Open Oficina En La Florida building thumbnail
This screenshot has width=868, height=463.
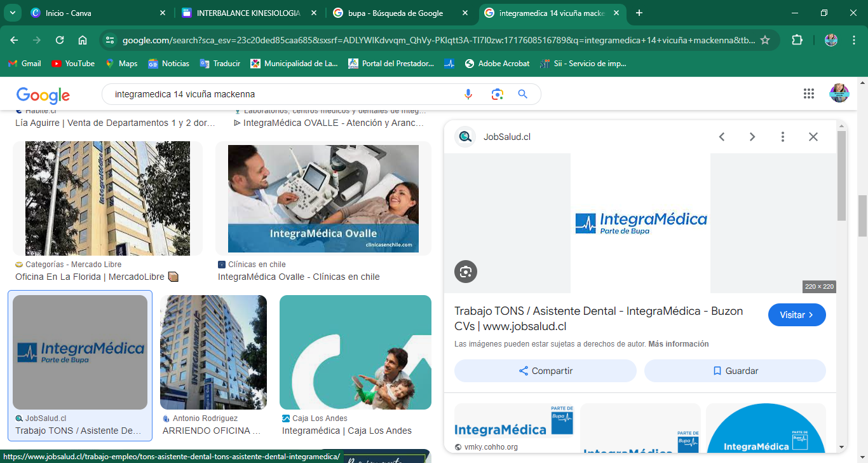(x=107, y=198)
